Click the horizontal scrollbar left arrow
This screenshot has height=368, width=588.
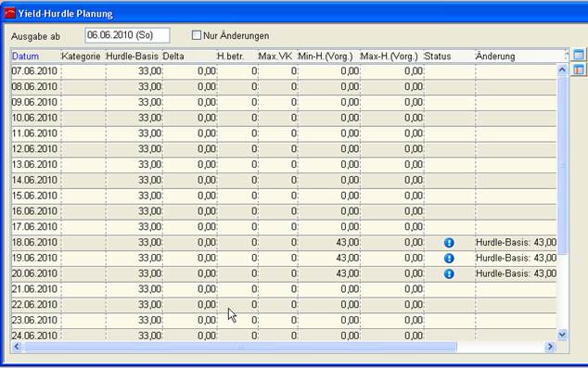pyautogui.click(x=17, y=347)
